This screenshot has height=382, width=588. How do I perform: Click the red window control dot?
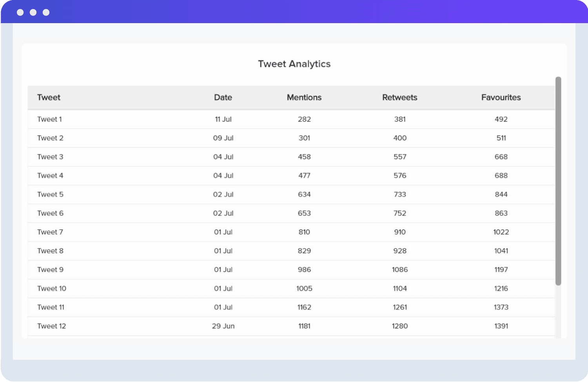(20, 12)
